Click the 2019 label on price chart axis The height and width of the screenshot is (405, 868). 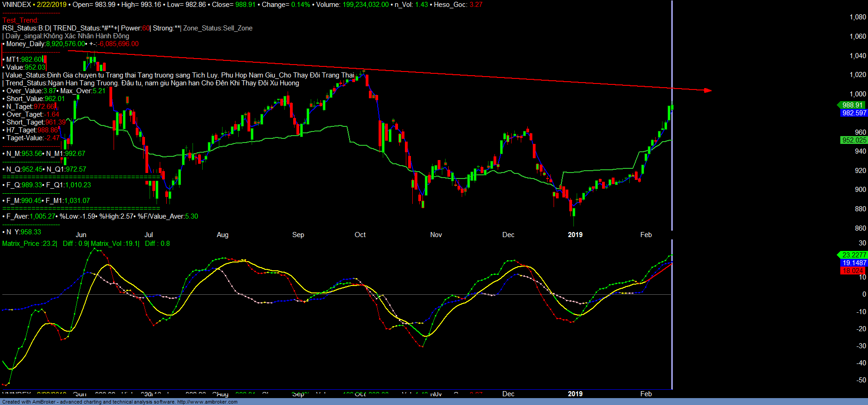(575, 235)
